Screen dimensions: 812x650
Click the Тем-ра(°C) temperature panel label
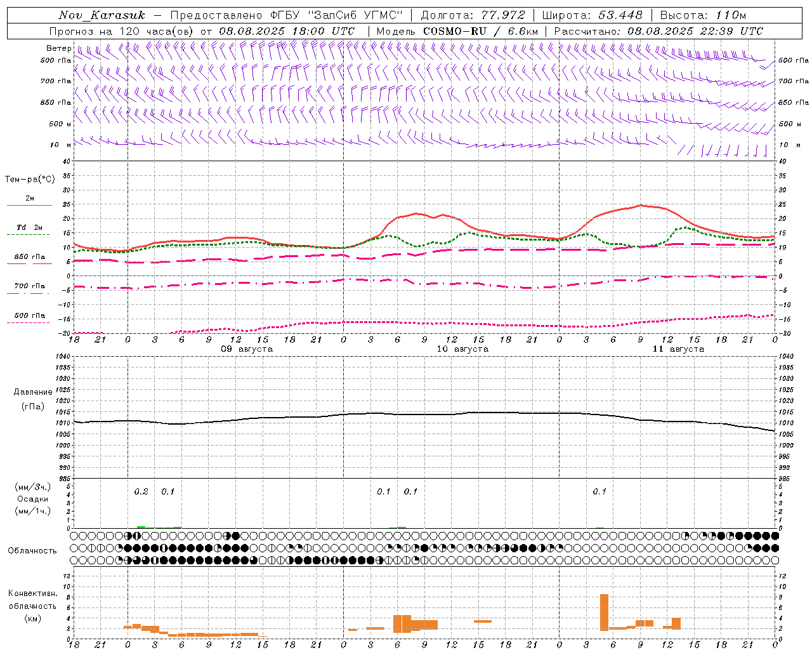pos(30,180)
